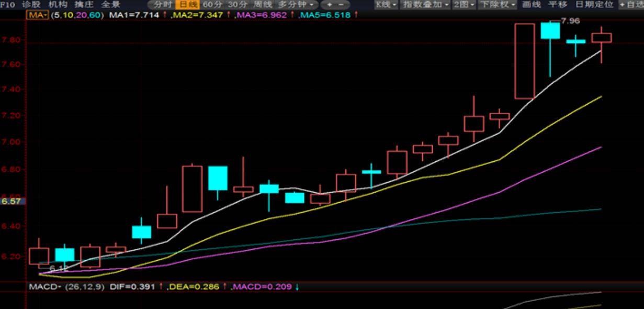Image resolution: width=644 pixels, height=309 pixels.
Task: Expand the 下除权 ex-rights dropdown
Action: coord(498,4)
